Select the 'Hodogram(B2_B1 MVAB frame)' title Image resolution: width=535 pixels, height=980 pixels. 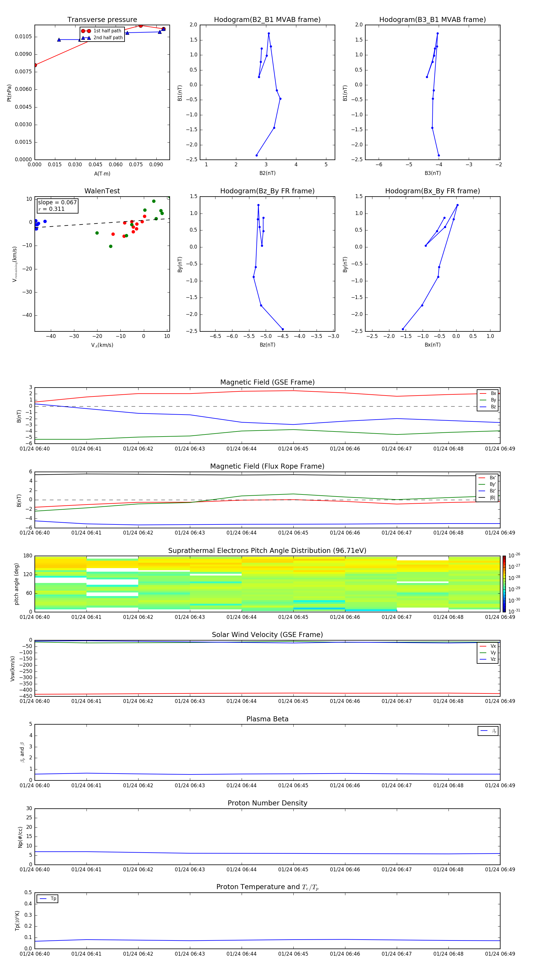267,19
